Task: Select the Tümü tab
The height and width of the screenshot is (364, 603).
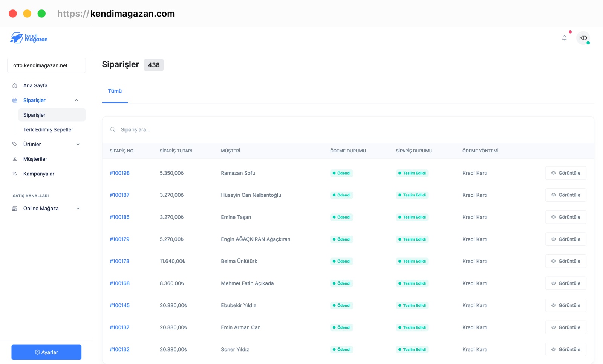Action: tap(115, 91)
